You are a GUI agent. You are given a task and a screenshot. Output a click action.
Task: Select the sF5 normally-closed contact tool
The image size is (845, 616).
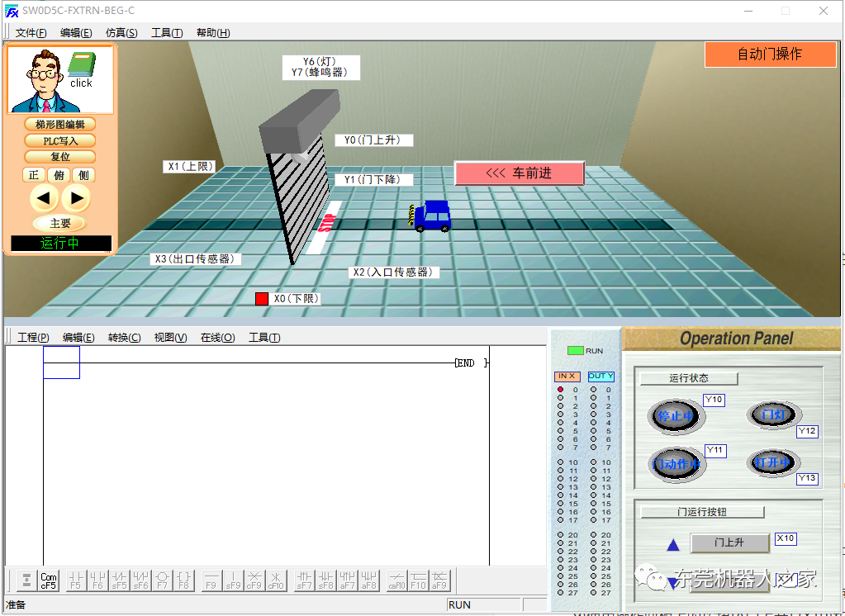119,580
